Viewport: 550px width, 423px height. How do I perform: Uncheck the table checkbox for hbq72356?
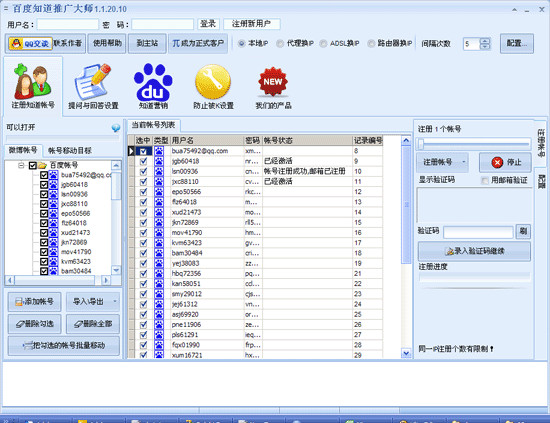[143, 274]
